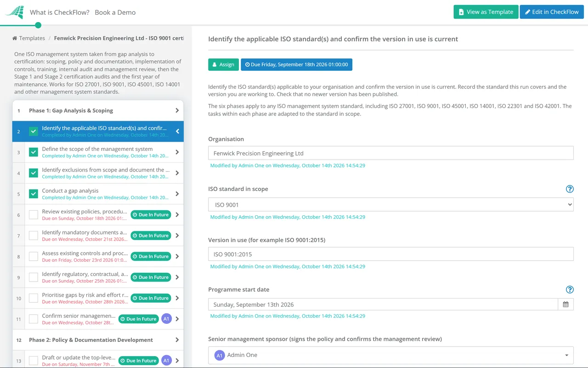The width and height of the screenshot is (588, 368).
Task: Click the Organisation input field
Action: click(391, 153)
